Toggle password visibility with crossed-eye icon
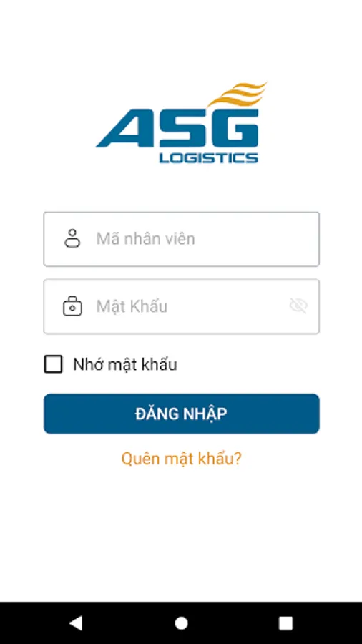 pyautogui.click(x=298, y=306)
